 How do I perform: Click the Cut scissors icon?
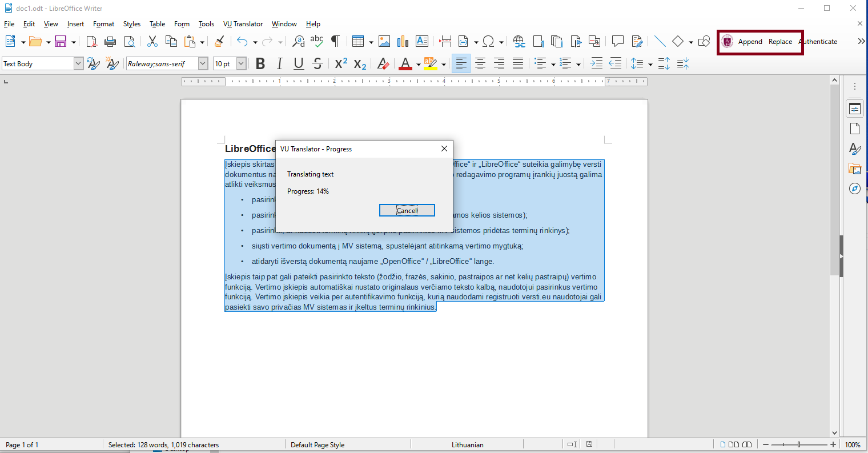152,42
